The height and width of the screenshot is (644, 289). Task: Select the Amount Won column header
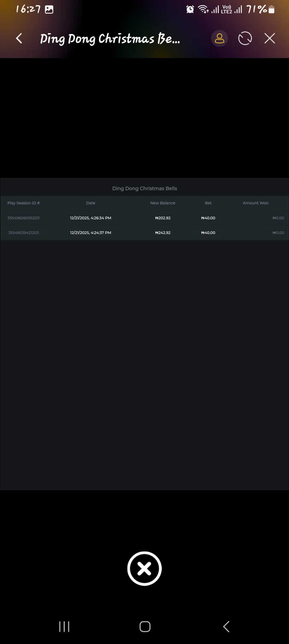255,203
